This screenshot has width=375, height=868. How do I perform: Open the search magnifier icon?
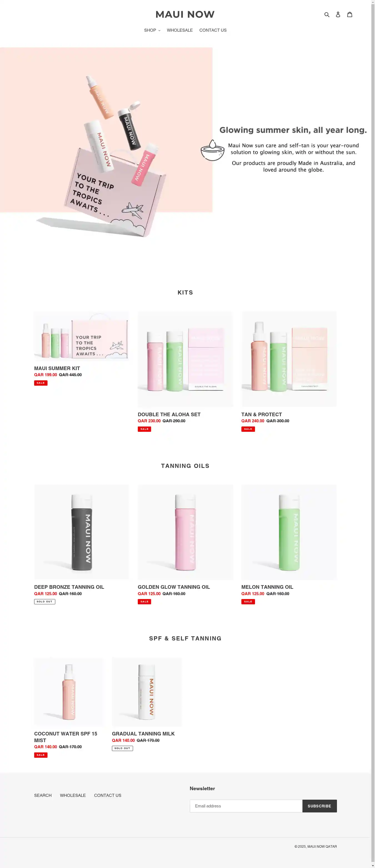click(x=326, y=14)
